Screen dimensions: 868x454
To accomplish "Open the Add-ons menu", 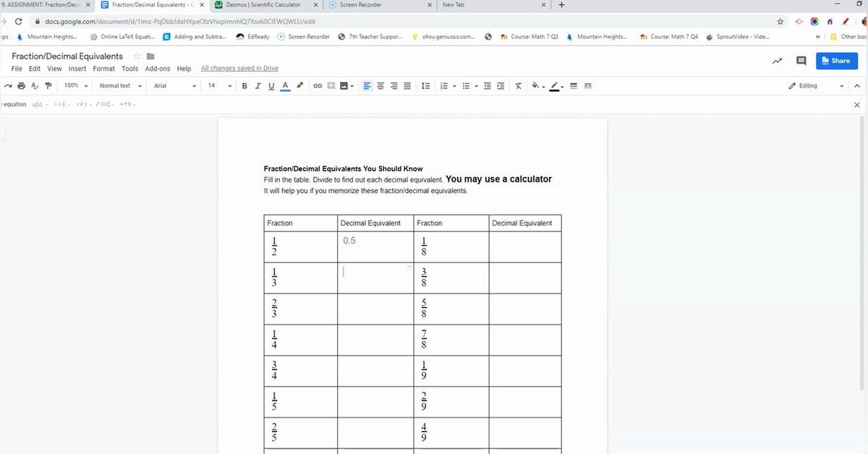I will (158, 69).
